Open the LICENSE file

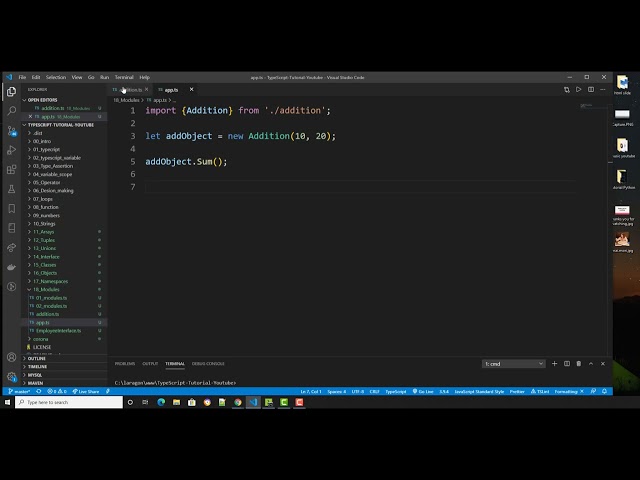[x=42, y=347]
